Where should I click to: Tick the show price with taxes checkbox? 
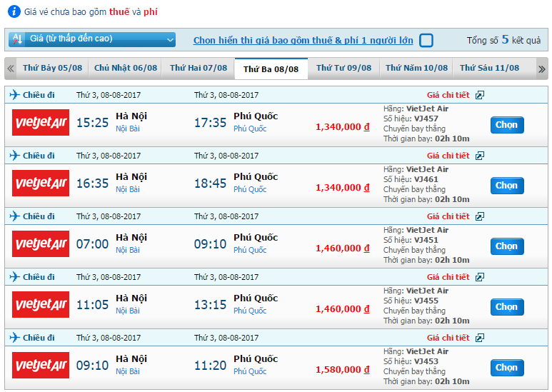point(426,41)
